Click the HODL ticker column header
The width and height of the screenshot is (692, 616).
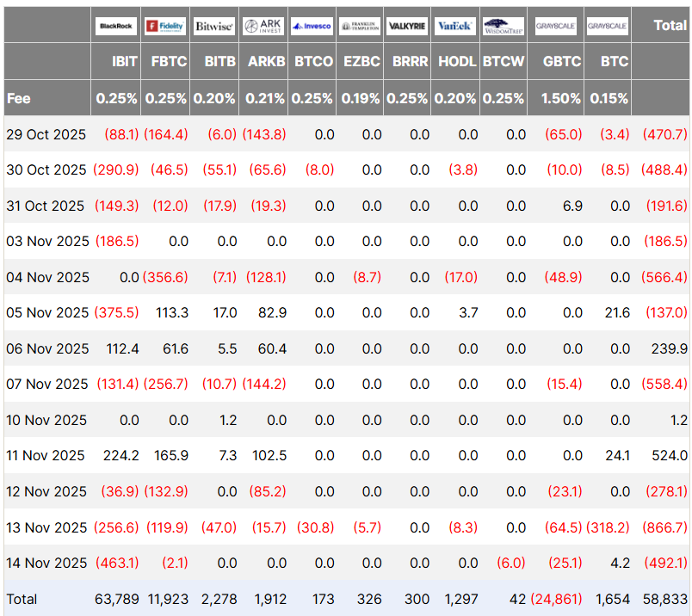[457, 62]
